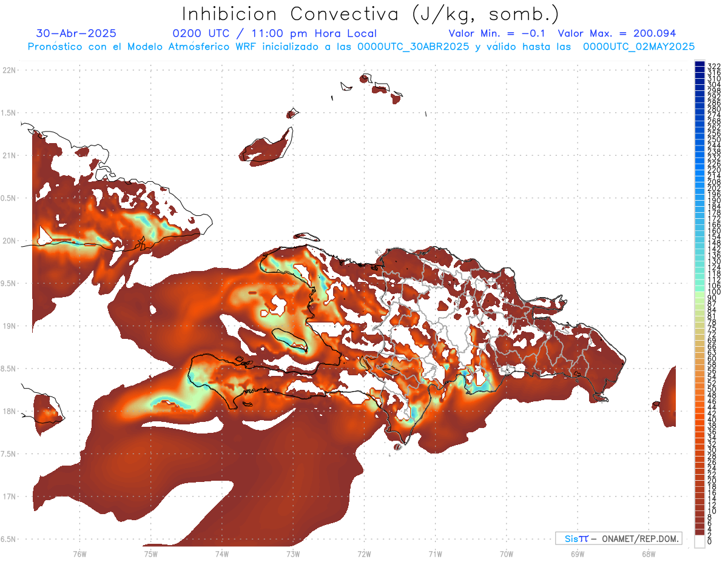Click the "8.5N" latitude label
The width and height of the screenshot is (728, 562).
click(9, 369)
